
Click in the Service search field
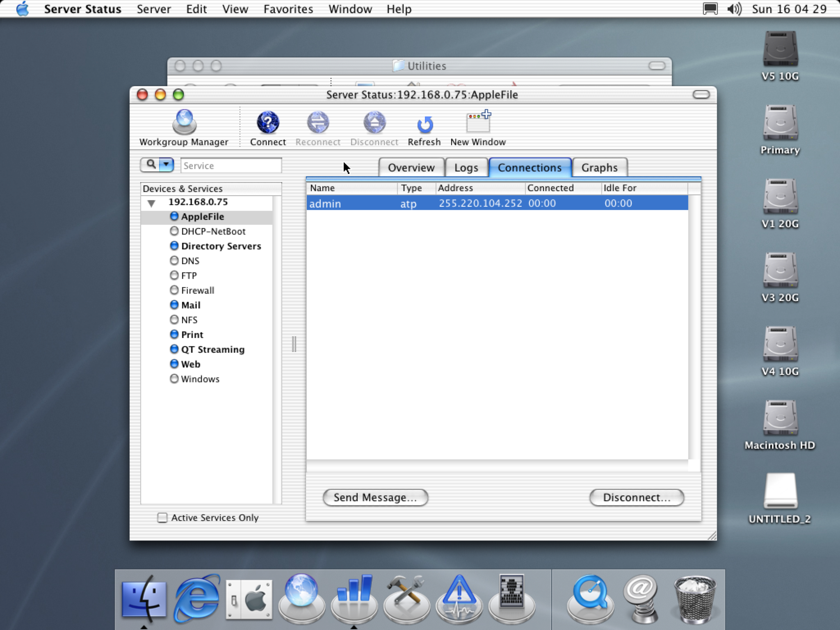(231, 166)
